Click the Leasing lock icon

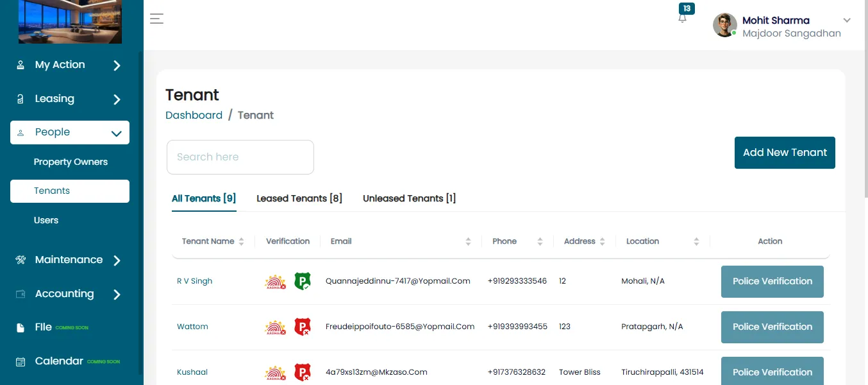(21, 99)
